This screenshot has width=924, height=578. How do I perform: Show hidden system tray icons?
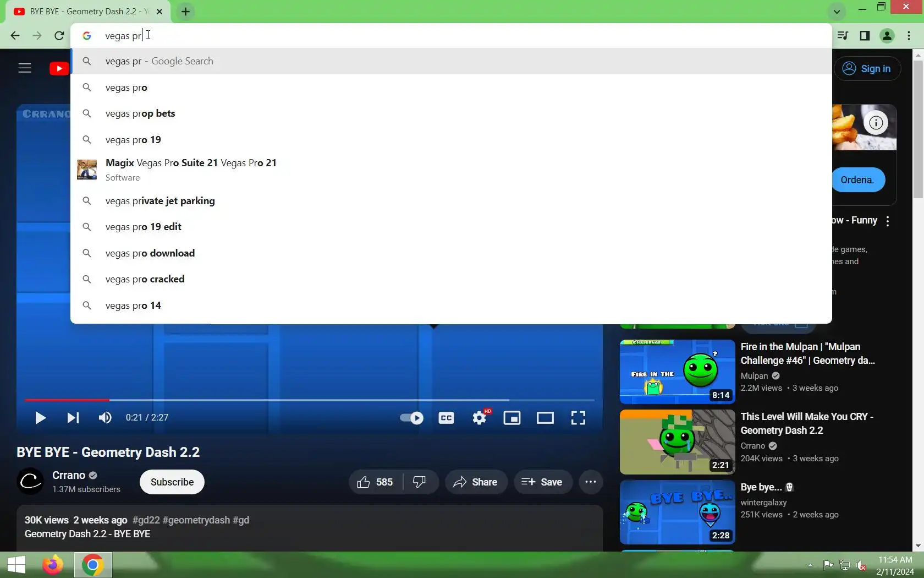point(810,565)
